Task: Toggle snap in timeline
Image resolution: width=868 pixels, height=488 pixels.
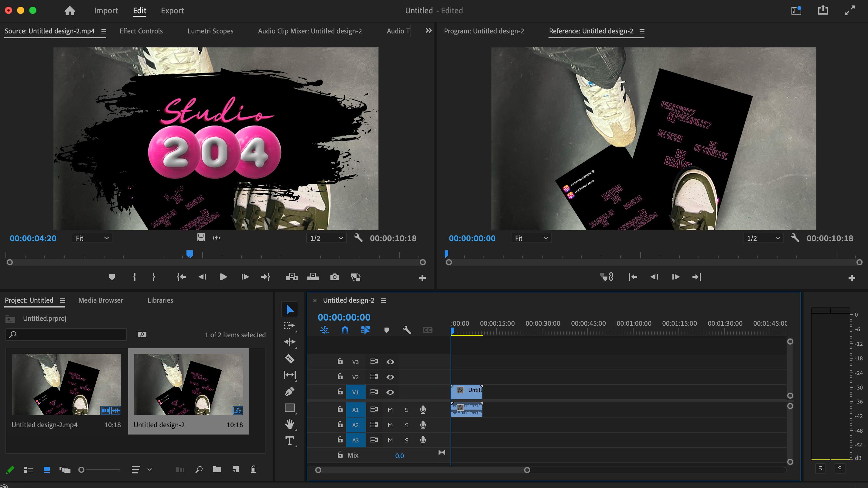Action: point(345,330)
